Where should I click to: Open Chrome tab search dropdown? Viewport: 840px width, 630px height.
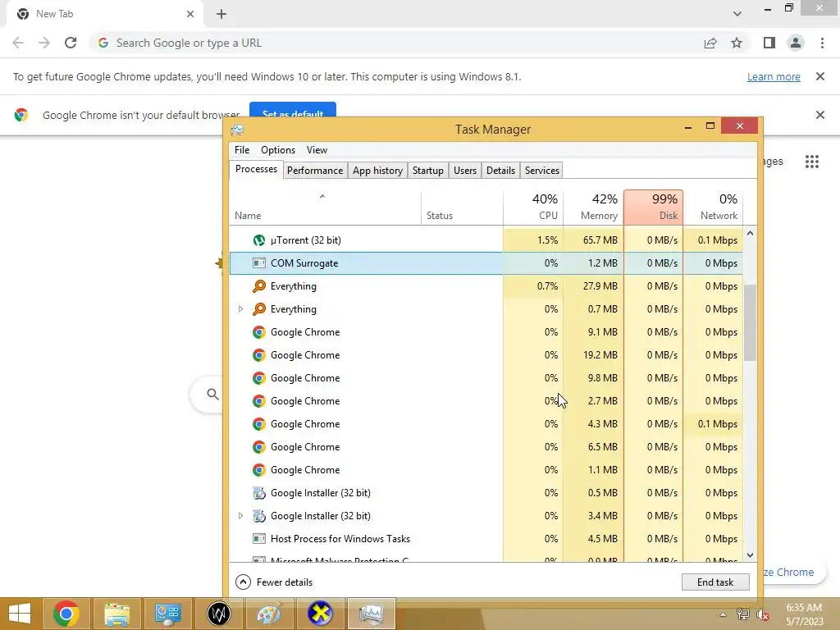coord(737,14)
